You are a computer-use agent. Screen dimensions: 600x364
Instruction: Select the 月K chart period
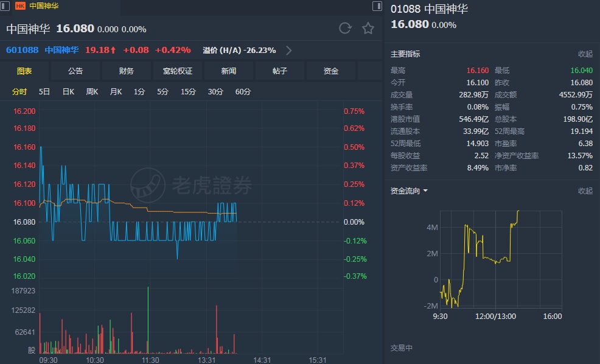click(116, 92)
